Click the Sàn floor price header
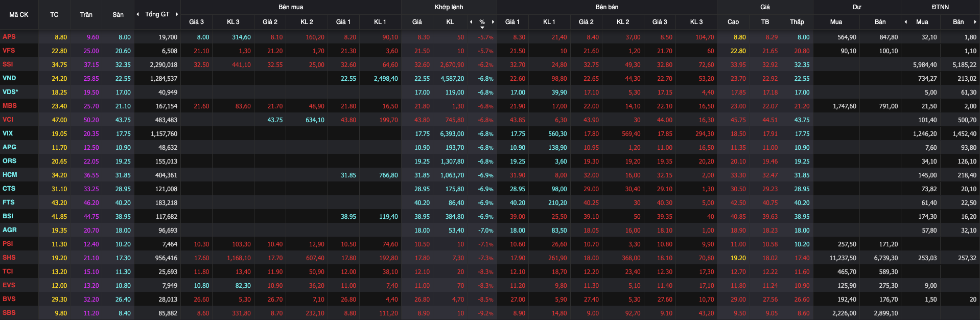The image size is (980, 320). point(118,15)
